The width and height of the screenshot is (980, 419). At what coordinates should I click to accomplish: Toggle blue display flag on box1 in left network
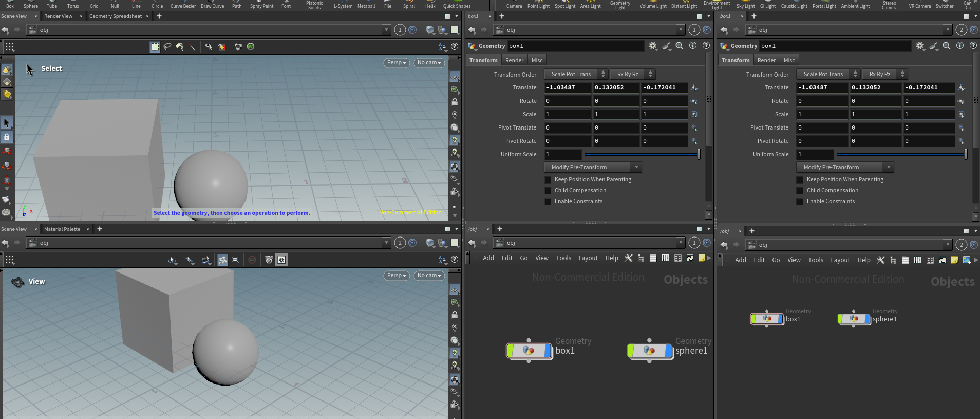pyautogui.click(x=547, y=351)
